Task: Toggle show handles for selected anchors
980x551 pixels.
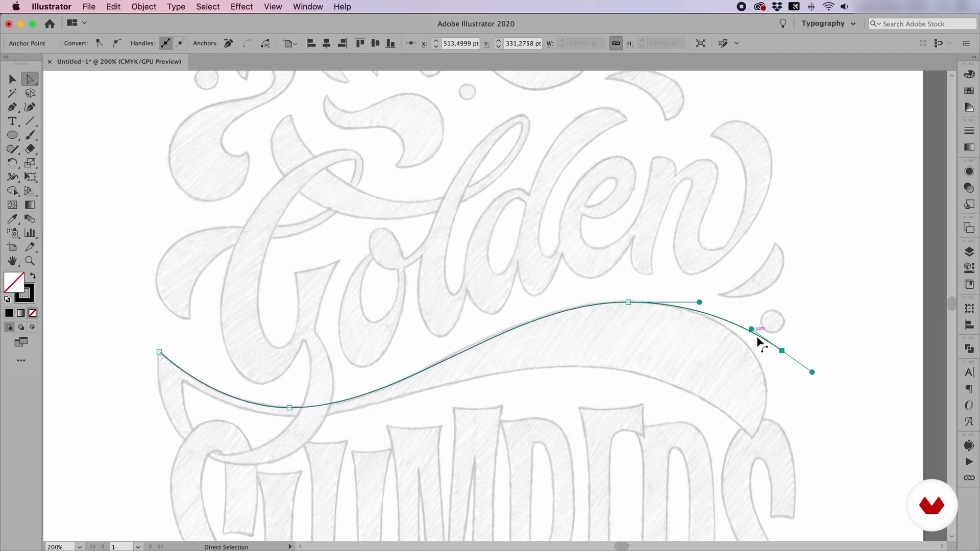Action: (x=165, y=43)
